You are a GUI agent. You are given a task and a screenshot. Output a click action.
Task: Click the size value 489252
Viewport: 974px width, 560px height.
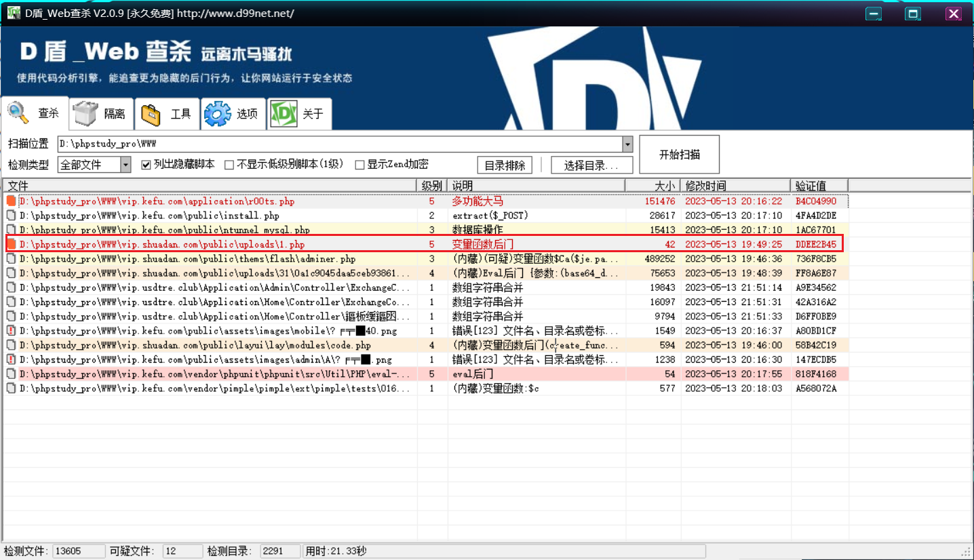tap(660, 259)
